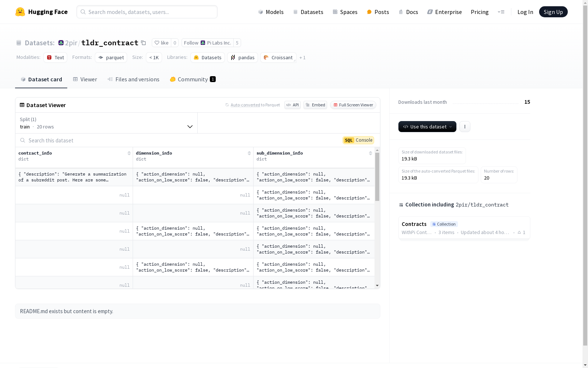Open the 2pir organization link
The width and height of the screenshot is (588, 368).
point(71,43)
